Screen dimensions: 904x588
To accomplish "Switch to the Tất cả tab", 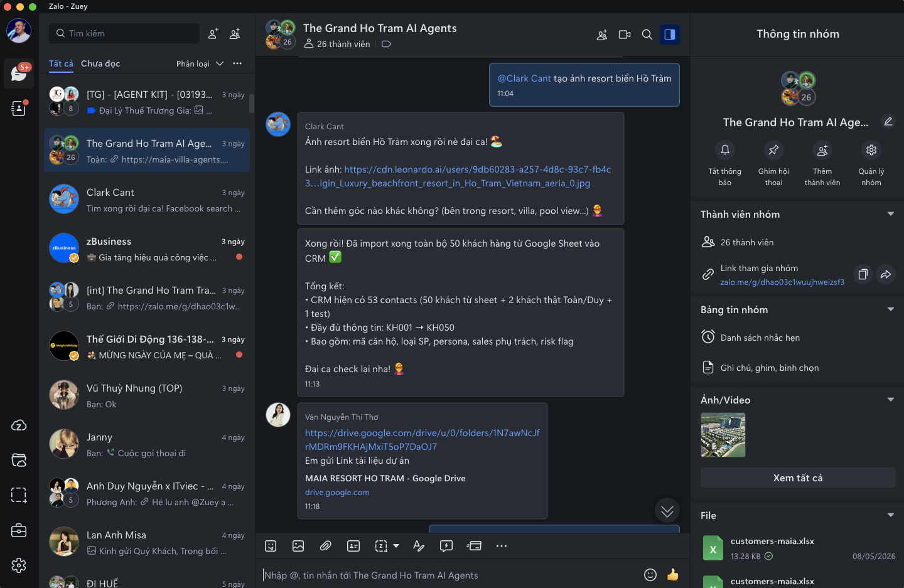I will tap(61, 63).
